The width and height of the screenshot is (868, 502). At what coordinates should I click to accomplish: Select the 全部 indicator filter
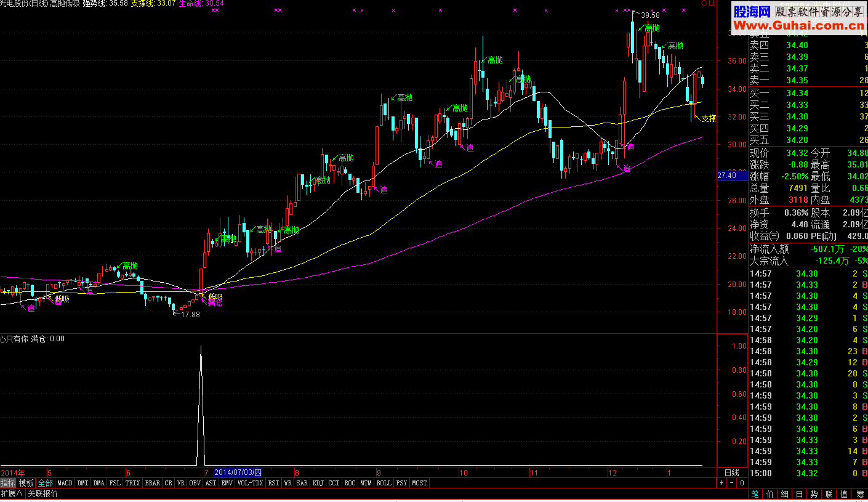46,483
